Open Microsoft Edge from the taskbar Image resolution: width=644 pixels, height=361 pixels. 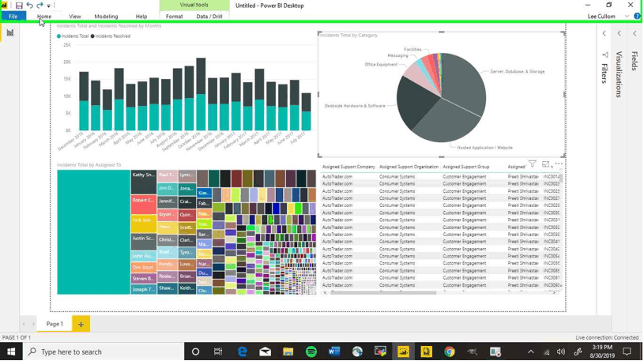243,352
